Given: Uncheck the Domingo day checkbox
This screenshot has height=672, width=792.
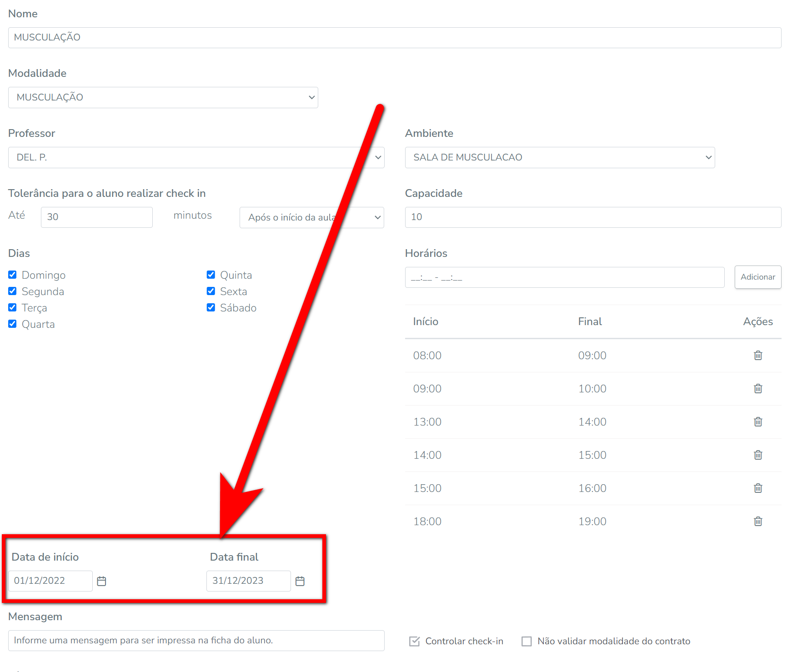Looking at the screenshot, I should [13, 275].
